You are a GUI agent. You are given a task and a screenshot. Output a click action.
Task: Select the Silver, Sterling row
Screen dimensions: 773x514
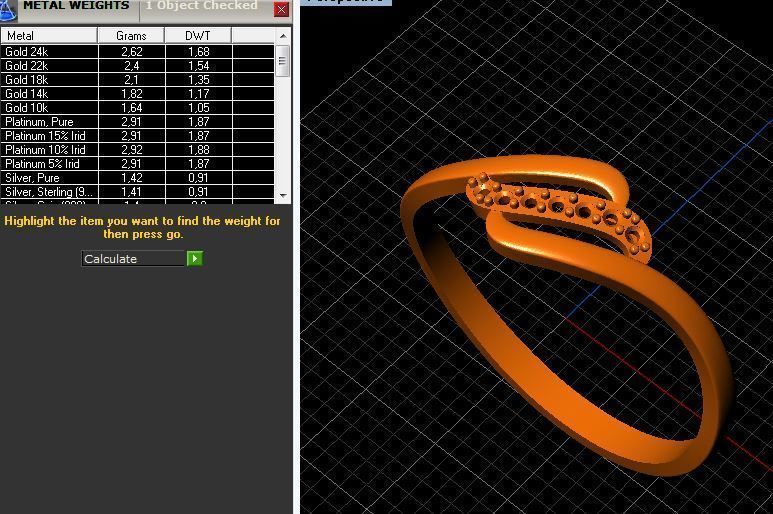click(x=138, y=192)
